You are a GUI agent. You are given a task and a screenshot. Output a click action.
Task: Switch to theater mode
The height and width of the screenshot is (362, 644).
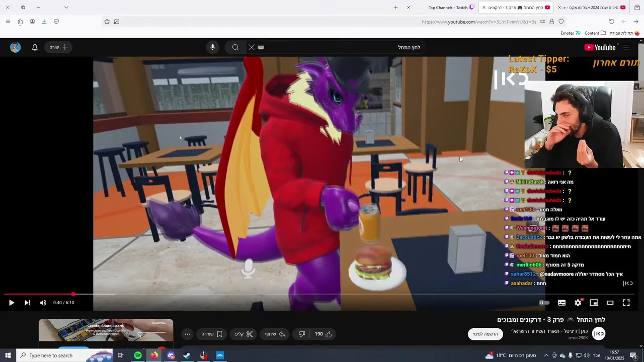click(610, 303)
